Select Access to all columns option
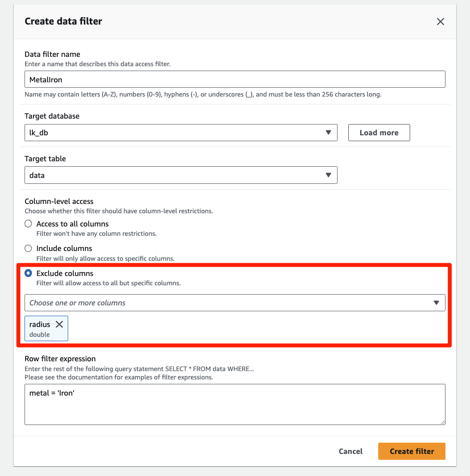The height and width of the screenshot is (476, 470). pyautogui.click(x=28, y=224)
